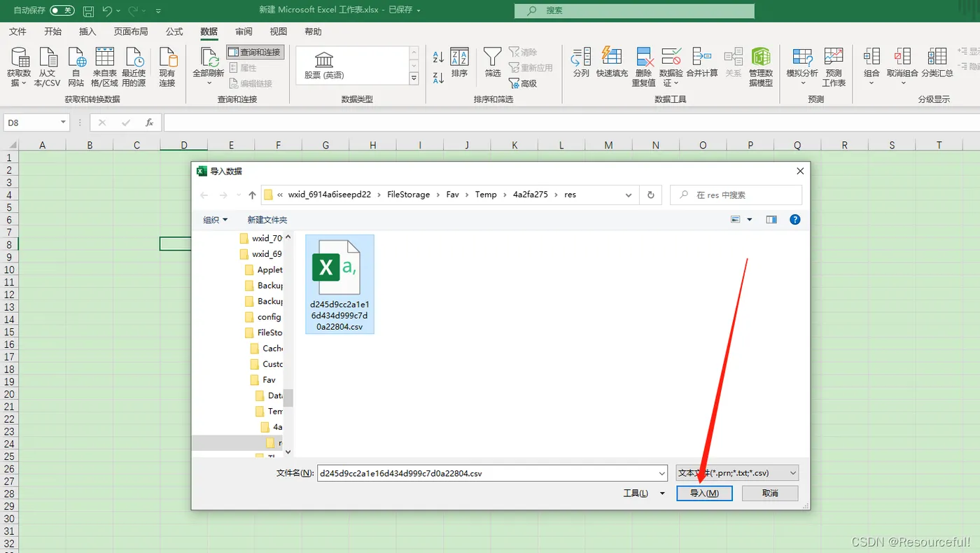Screen dimensions: 980x553
Task: Open the 工具 dropdown in dialog
Action: click(x=644, y=493)
